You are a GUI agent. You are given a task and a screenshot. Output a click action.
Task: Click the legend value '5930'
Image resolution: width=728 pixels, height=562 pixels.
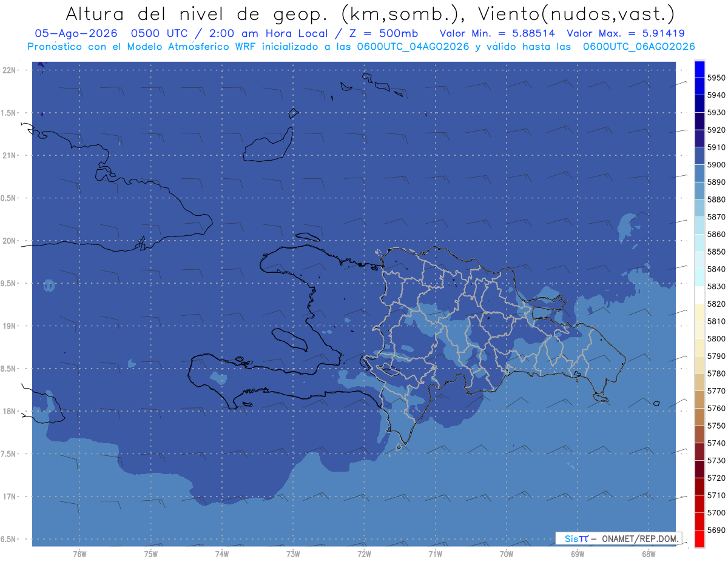716,113
